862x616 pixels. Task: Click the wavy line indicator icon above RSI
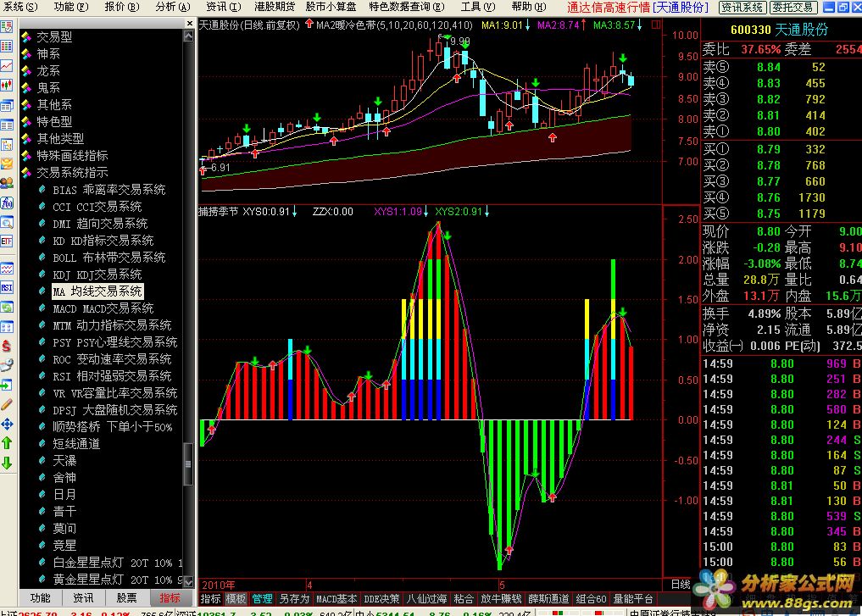pos(7,269)
